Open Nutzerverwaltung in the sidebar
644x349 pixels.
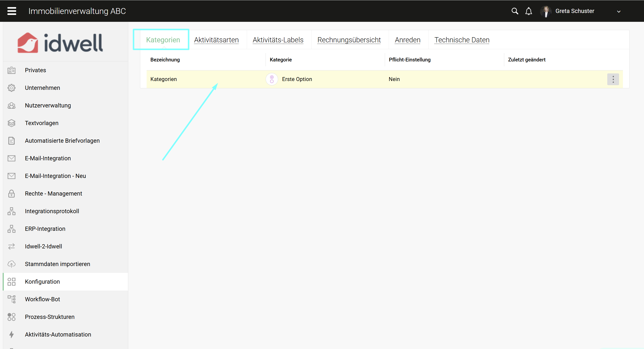point(48,105)
